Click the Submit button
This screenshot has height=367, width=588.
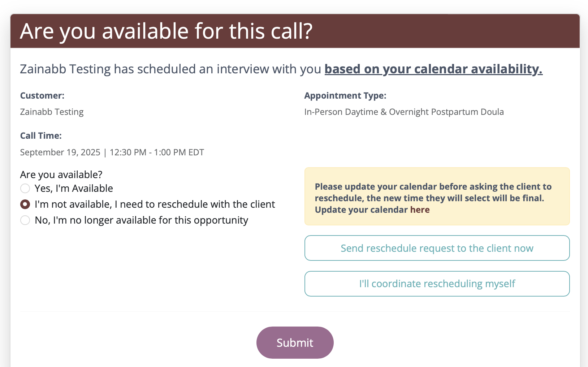(x=295, y=342)
